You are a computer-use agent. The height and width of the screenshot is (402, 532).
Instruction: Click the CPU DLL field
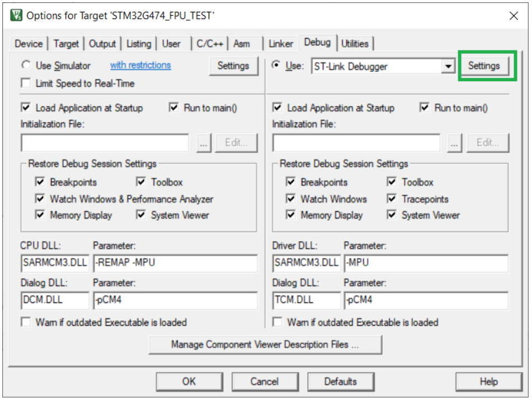pos(55,263)
